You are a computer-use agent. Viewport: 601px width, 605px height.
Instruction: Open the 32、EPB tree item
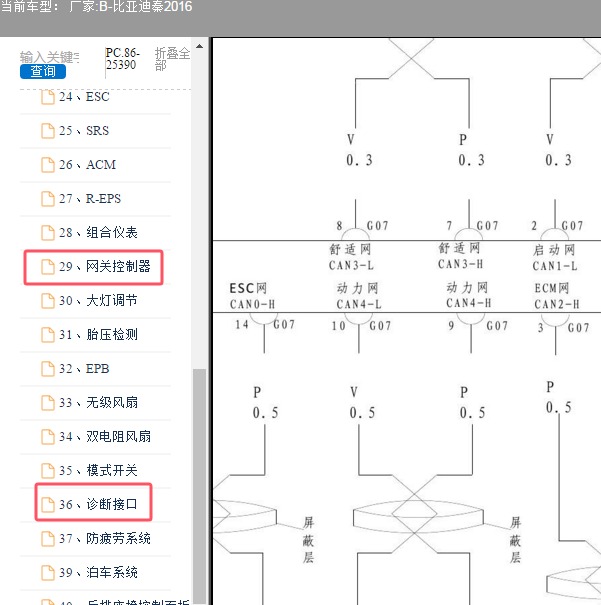pos(84,369)
